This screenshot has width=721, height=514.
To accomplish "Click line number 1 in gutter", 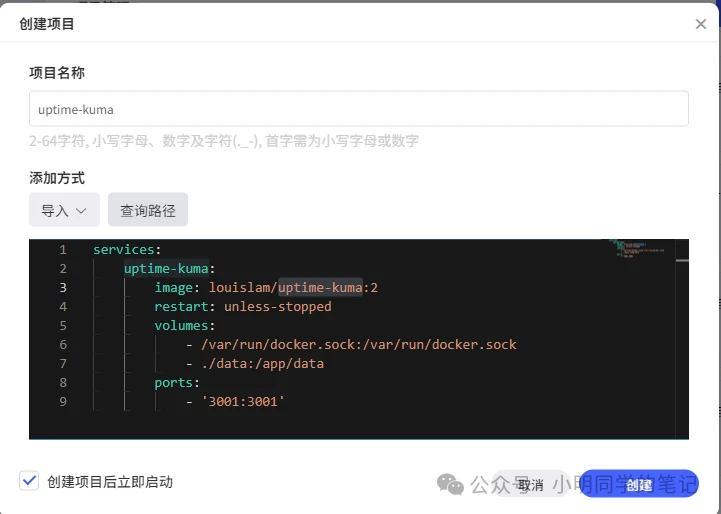I will [x=63, y=250].
